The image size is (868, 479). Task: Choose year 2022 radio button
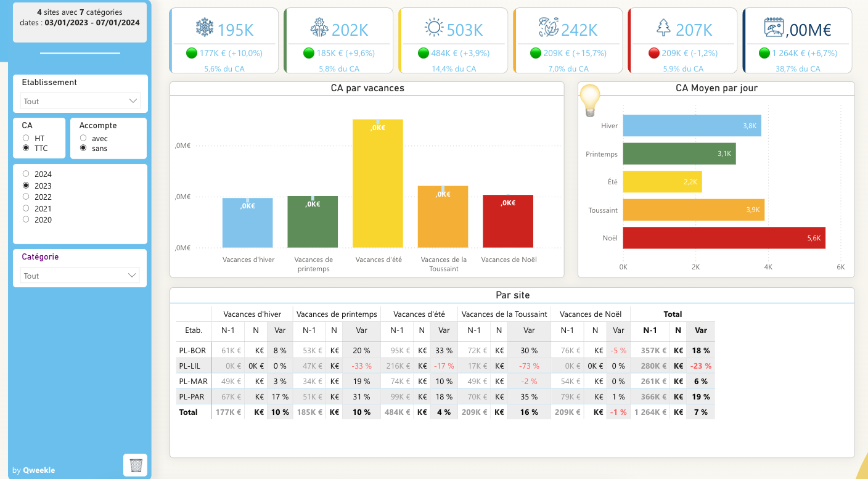click(26, 197)
